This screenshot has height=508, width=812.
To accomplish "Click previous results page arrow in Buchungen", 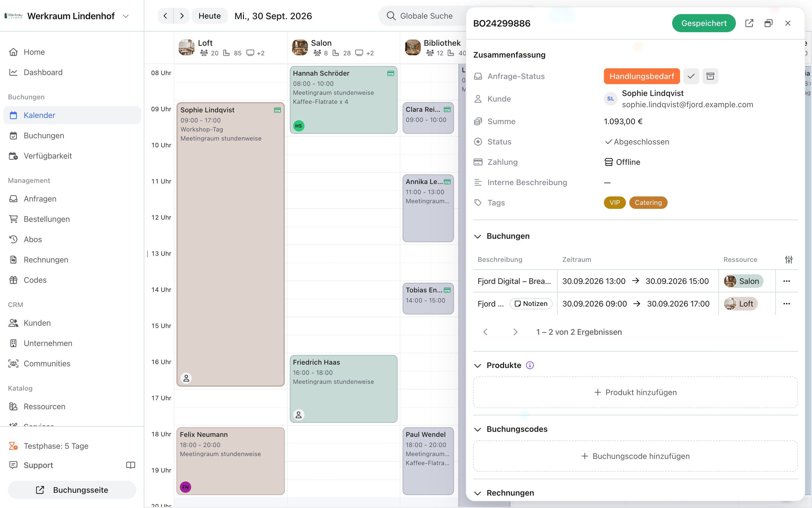I will click(x=485, y=332).
